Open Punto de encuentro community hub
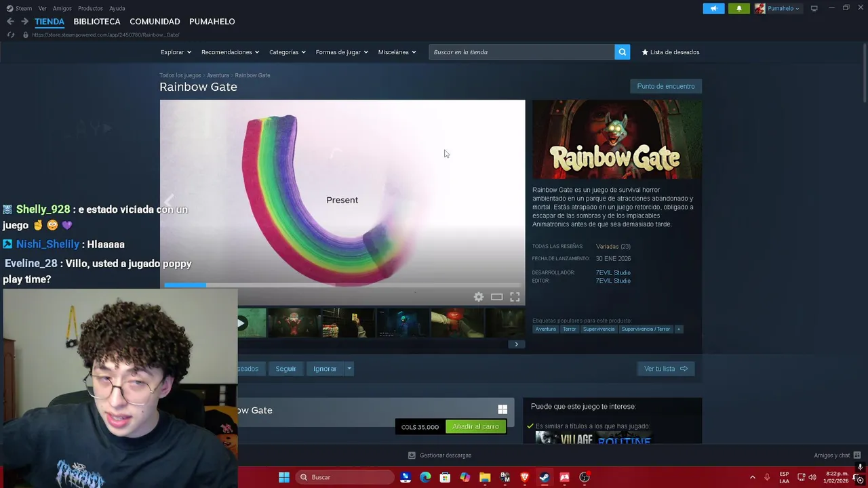Screen dimensions: 868x488 tap(666, 86)
